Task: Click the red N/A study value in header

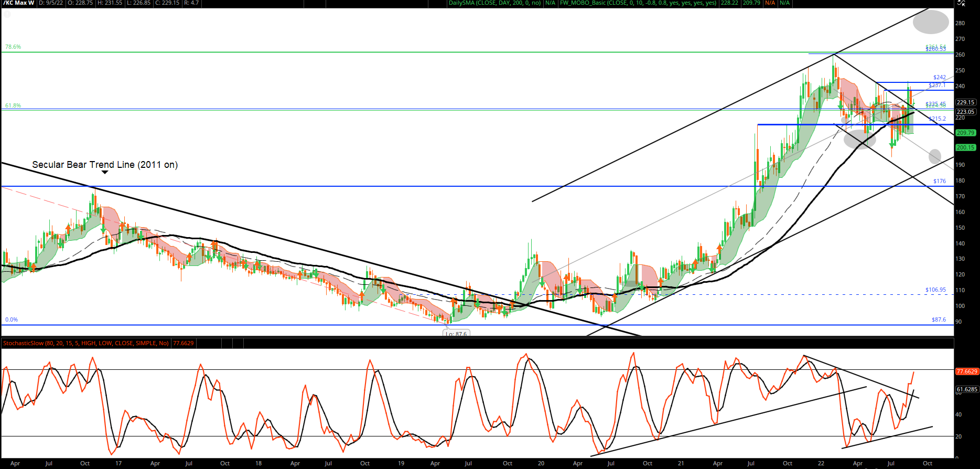Action: pos(770,3)
